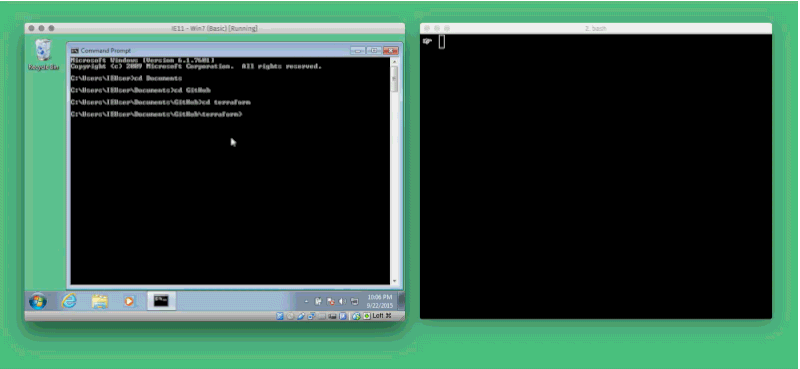This screenshot has width=800, height=369.
Task: Click the Action Center flag tray icon
Action: (x=331, y=302)
